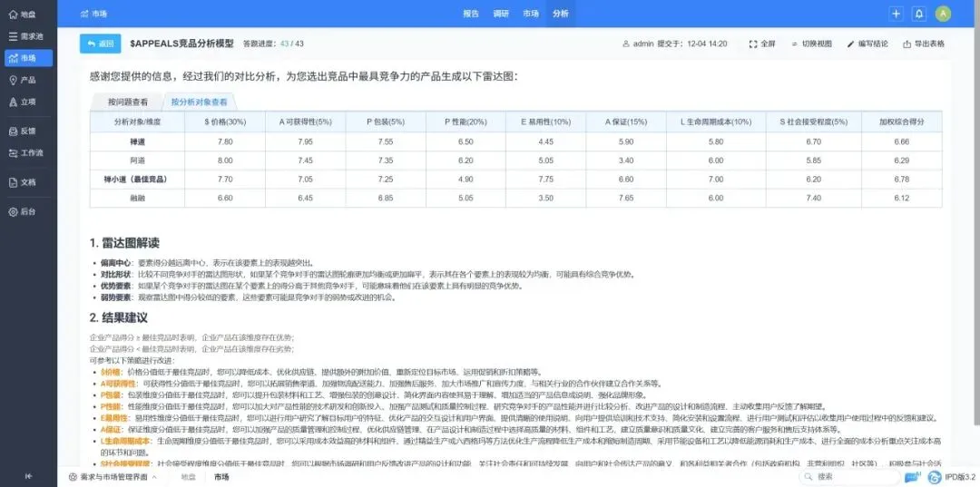Click the 1. 雷达图解读 heading
The width and height of the screenshot is (980, 487).
pos(124,243)
